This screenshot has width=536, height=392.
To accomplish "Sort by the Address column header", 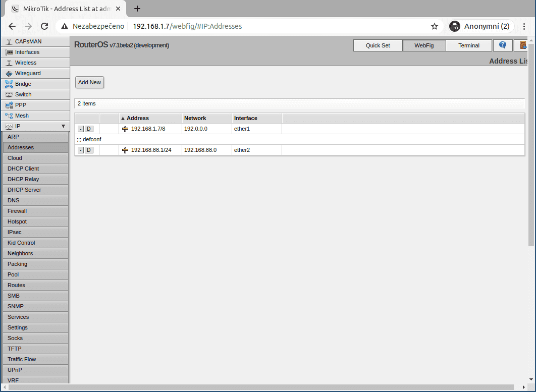I will click(150, 118).
